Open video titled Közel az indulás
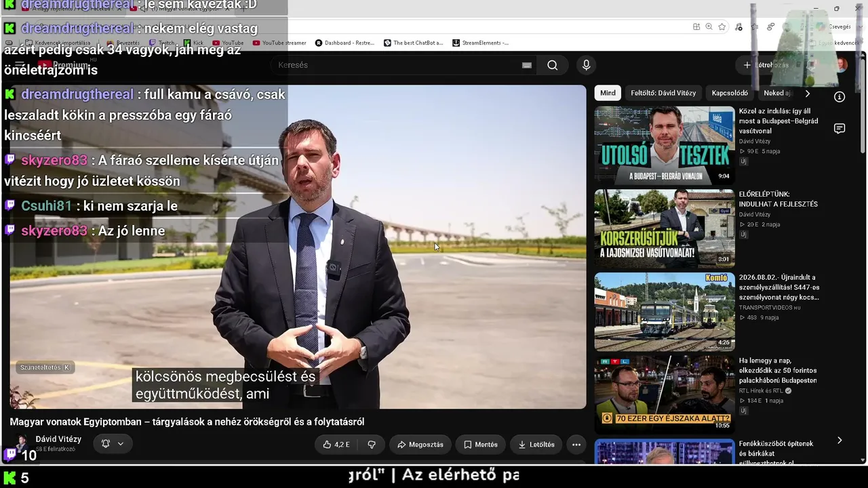 coord(778,121)
